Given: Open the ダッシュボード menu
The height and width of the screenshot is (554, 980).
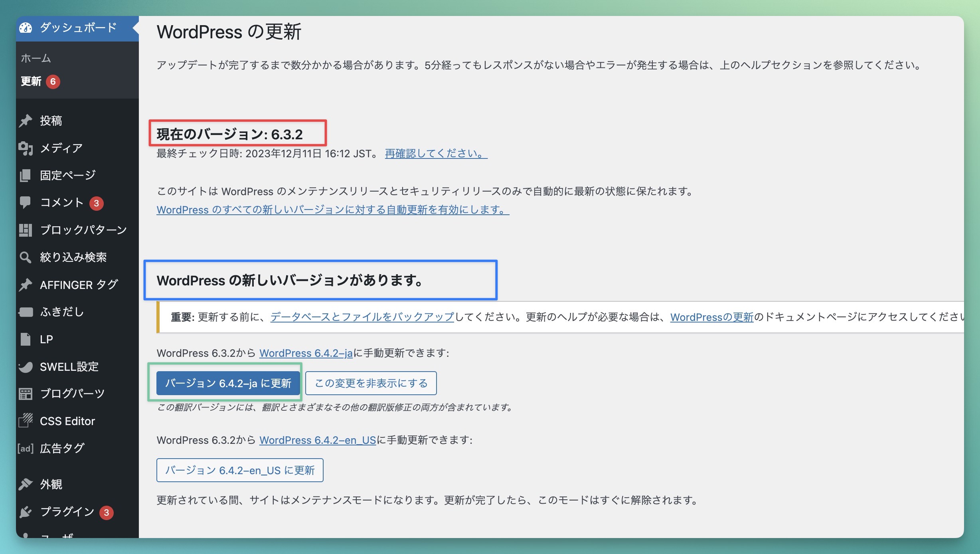Looking at the screenshot, I should pos(77,28).
